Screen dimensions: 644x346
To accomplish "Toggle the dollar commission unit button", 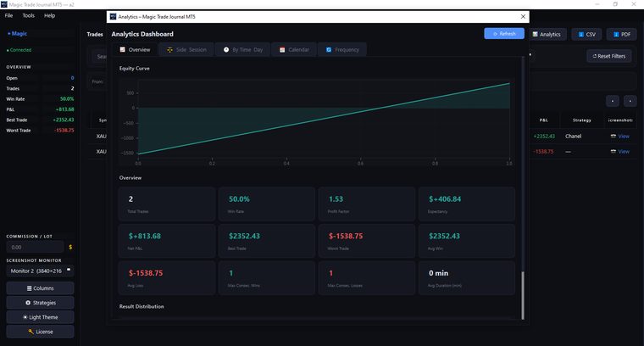I will [x=70, y=247].
